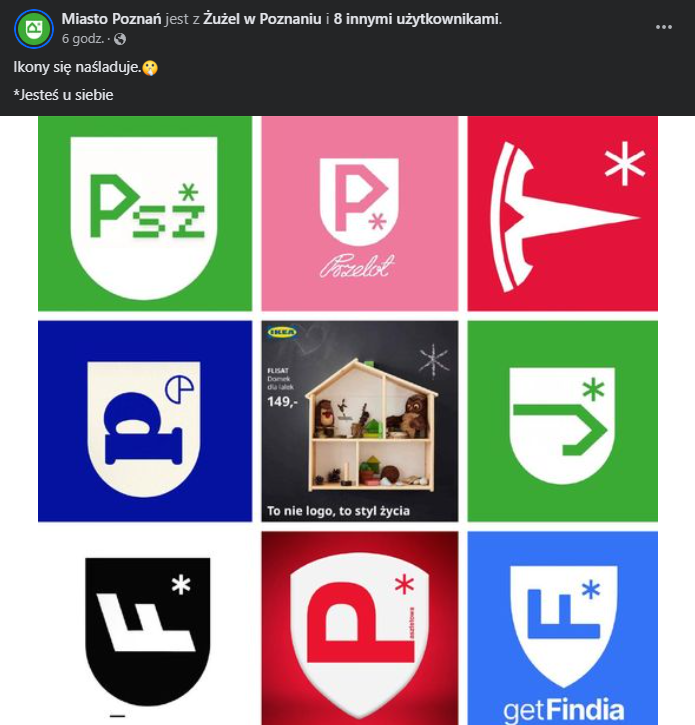Show the 8 innymi użytkownikami tagged list
This screenshot has width=695, height=725.
[430, 19]
